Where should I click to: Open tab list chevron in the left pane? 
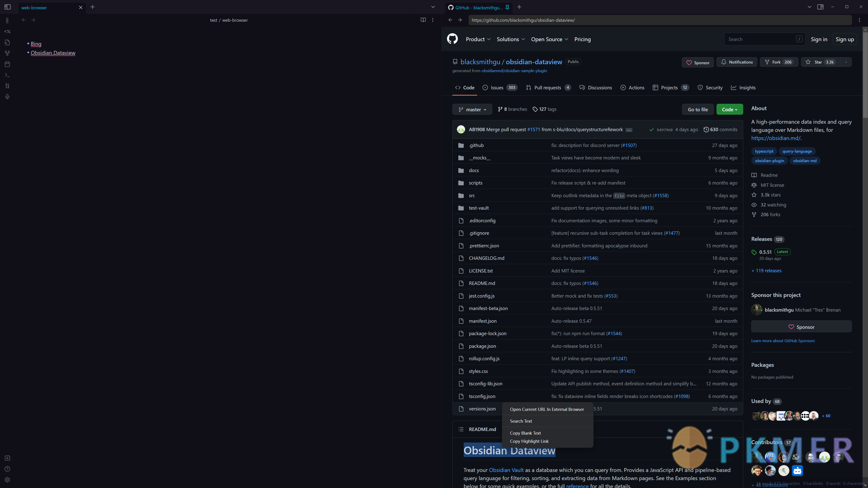(433, 7)
